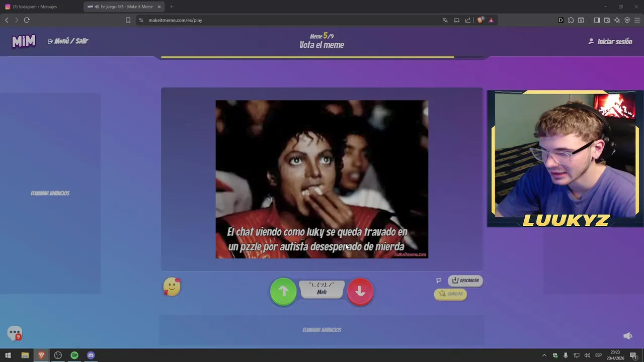Open Discord from taskbar
This screenshot has width=644, height=362.
coord(91,355)
